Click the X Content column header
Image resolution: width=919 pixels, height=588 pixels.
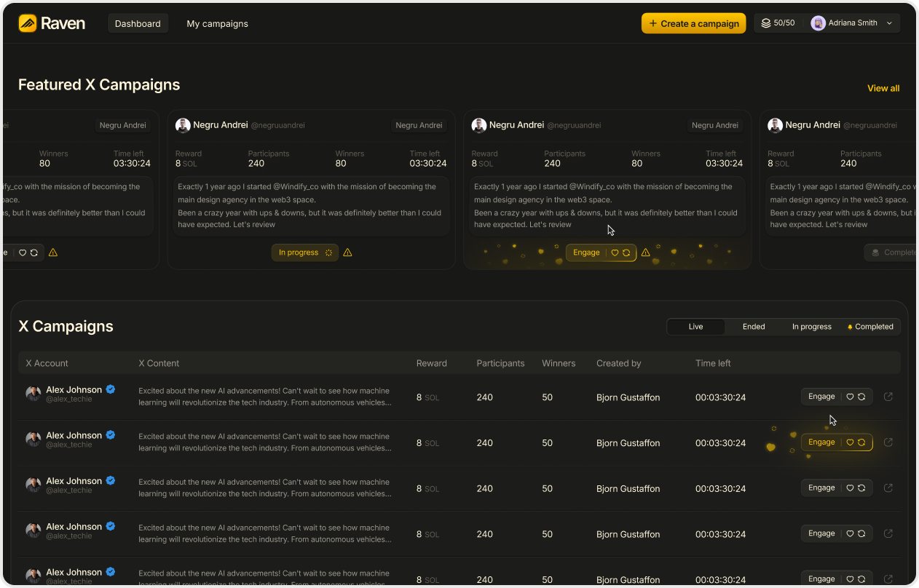(159, 363)
